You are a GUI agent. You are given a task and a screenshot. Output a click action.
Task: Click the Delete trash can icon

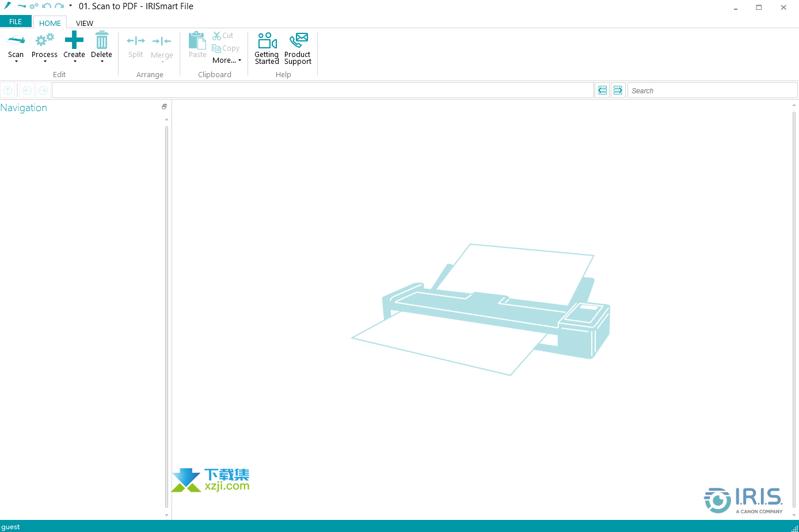[x=102, y=40]
